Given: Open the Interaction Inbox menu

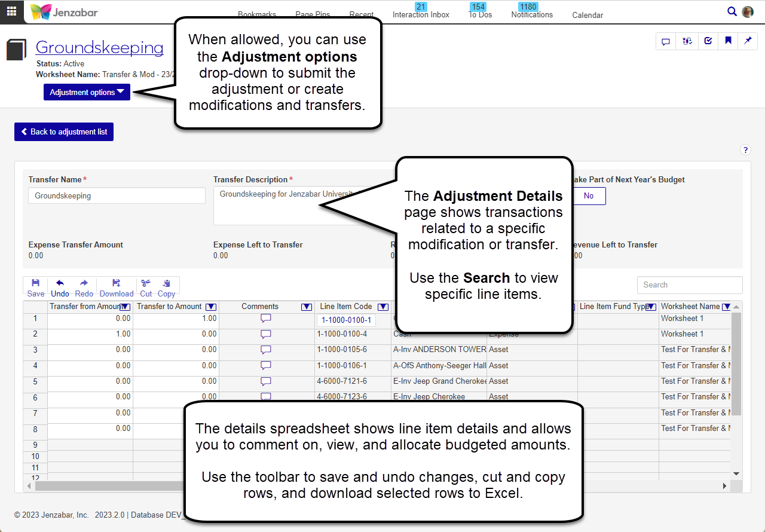Looking at the screenshot, I should (421, 14).
